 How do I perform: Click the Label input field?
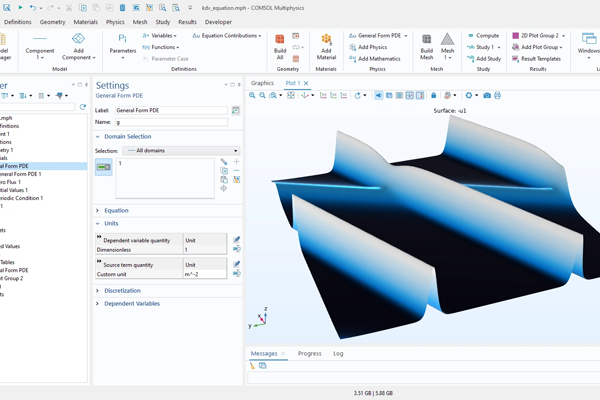coord(171,110)
